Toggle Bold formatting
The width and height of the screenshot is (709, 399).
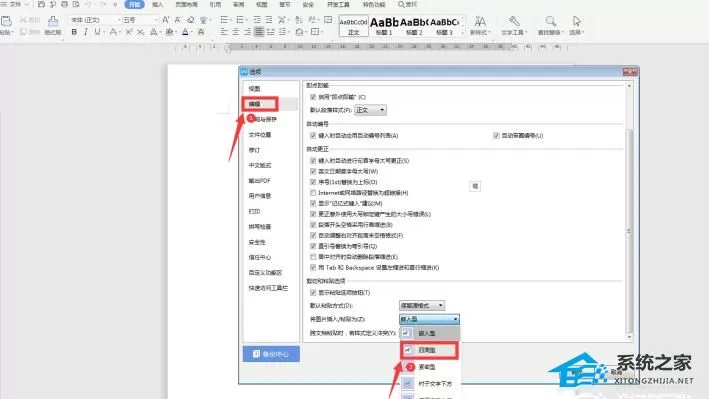[74, 32]
